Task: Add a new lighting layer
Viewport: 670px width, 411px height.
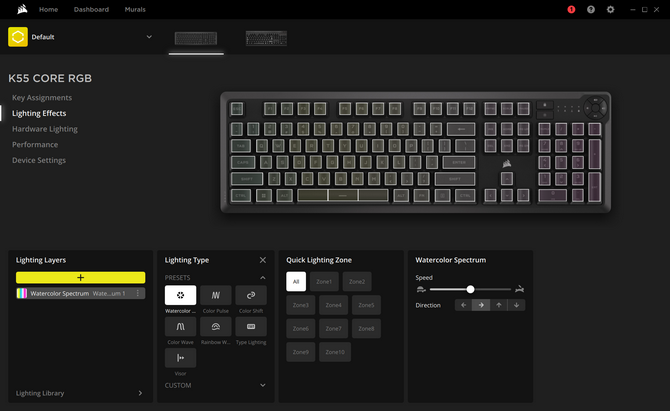Action: [80, 277]
